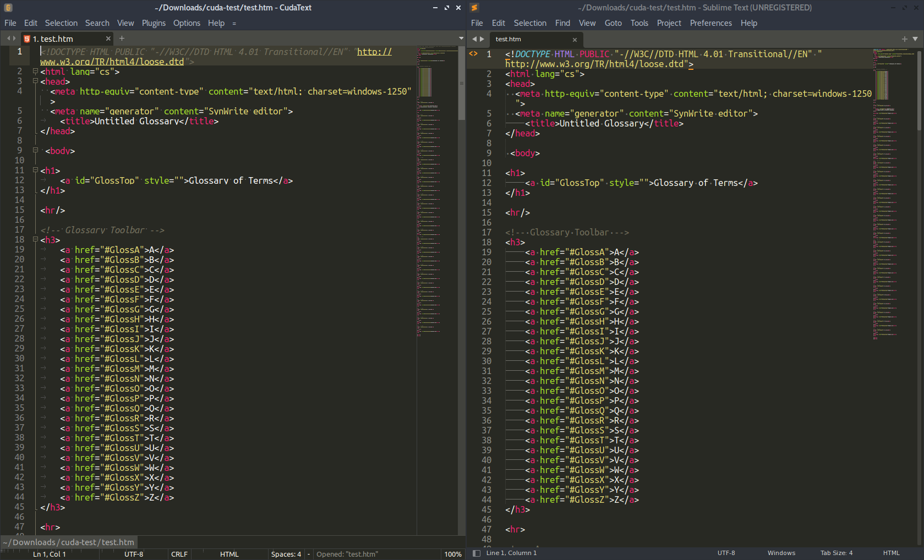This screenshot has width=924, height=560.
Task: Click 'Spaces: 4' in CudaText status bar
Action: pos(286,554)
